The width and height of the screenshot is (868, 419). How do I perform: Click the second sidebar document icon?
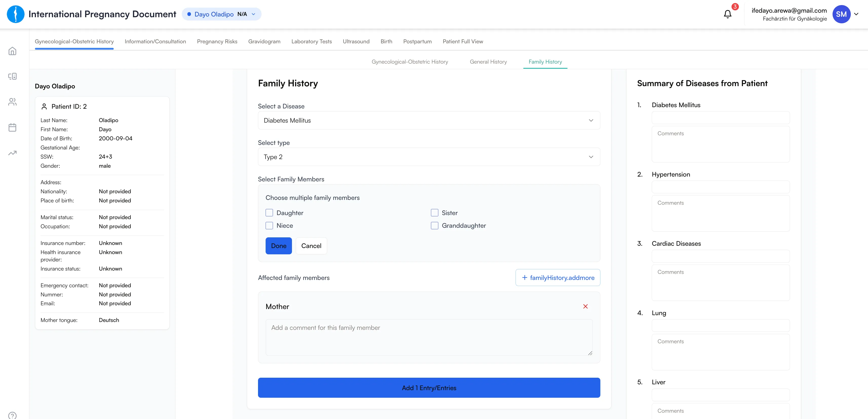click(12, 77)
